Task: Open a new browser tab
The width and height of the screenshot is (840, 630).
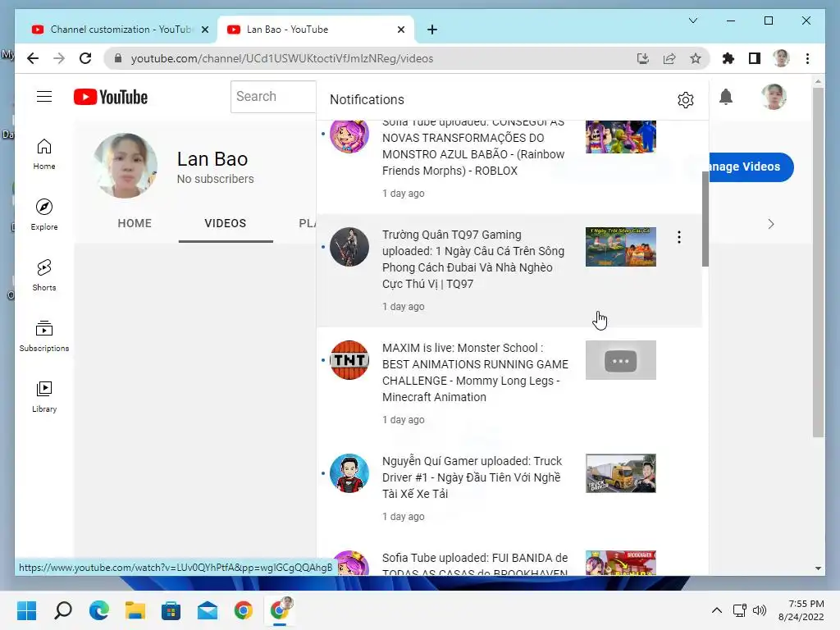Action: pos(431,30)
